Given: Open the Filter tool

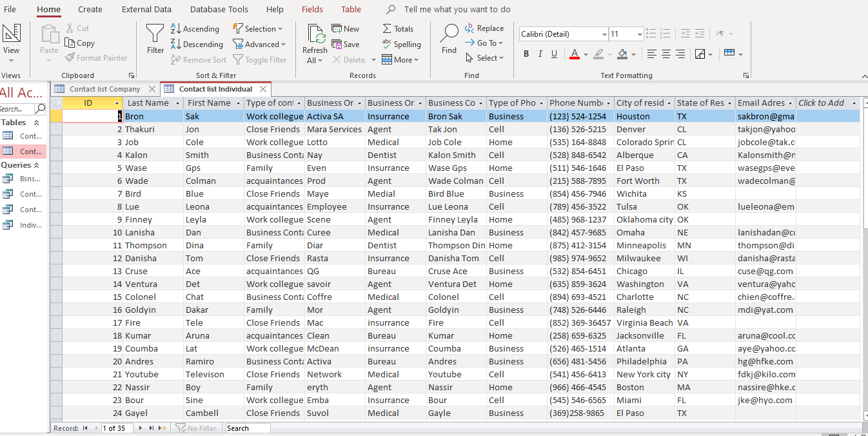Looking at the screenshot, I should tap(154, 39).
